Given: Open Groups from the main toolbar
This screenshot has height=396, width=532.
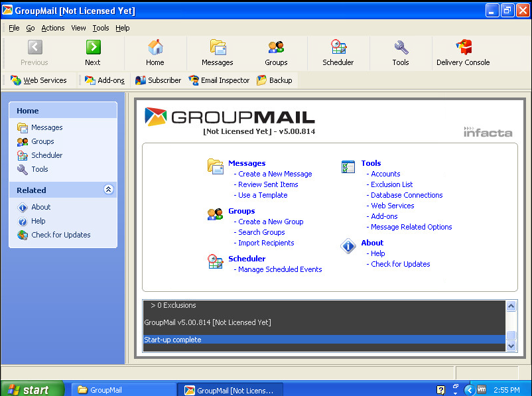Looking at the screenshot, I should [276, 48].
